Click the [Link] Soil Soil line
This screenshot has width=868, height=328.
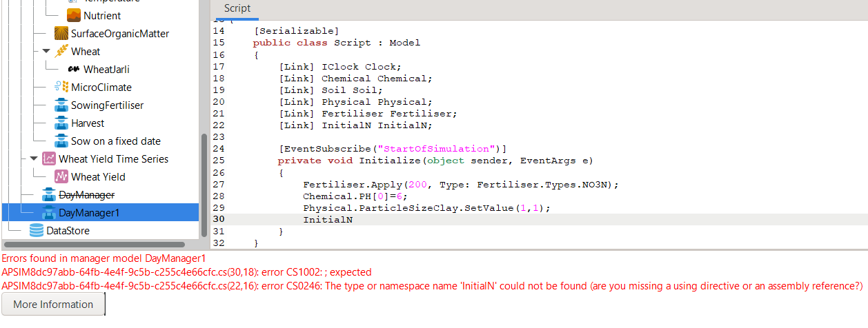coord(330,90)
